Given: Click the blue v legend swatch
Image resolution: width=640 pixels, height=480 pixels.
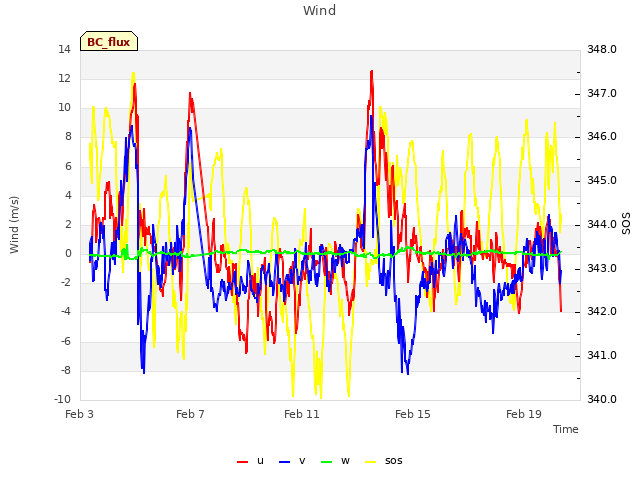Looking at the screenshot, I should [x=284, y=462].
